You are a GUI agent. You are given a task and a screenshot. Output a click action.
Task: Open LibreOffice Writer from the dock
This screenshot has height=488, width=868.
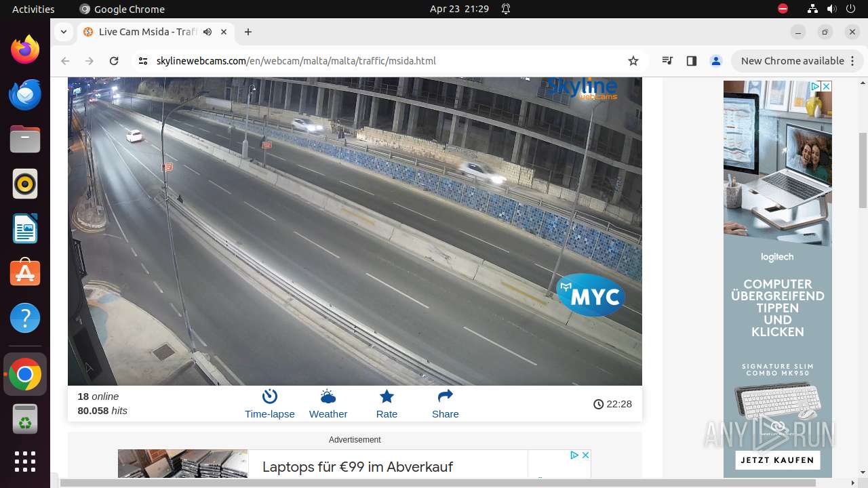coord(25,228)
